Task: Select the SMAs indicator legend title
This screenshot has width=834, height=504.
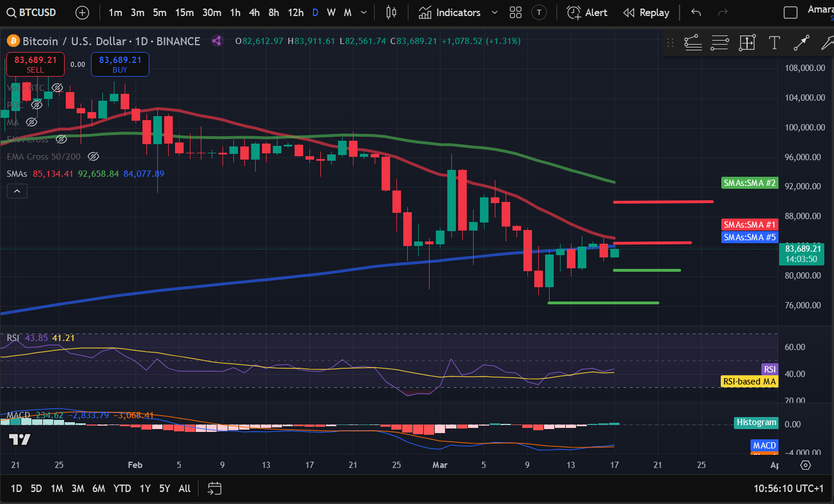Action: 17,173
